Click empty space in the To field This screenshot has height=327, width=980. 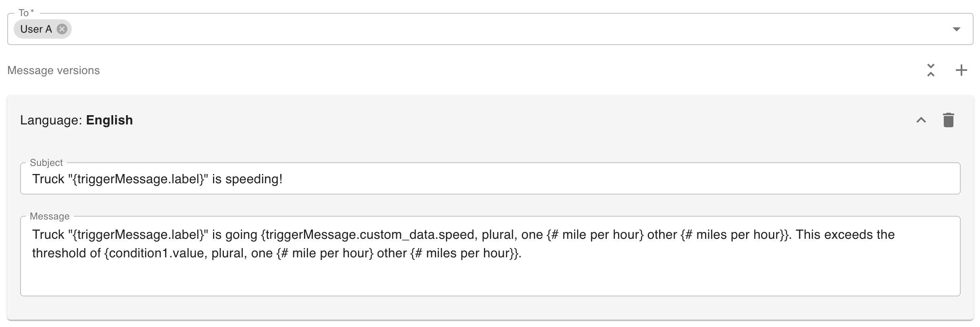pos(483,29)
